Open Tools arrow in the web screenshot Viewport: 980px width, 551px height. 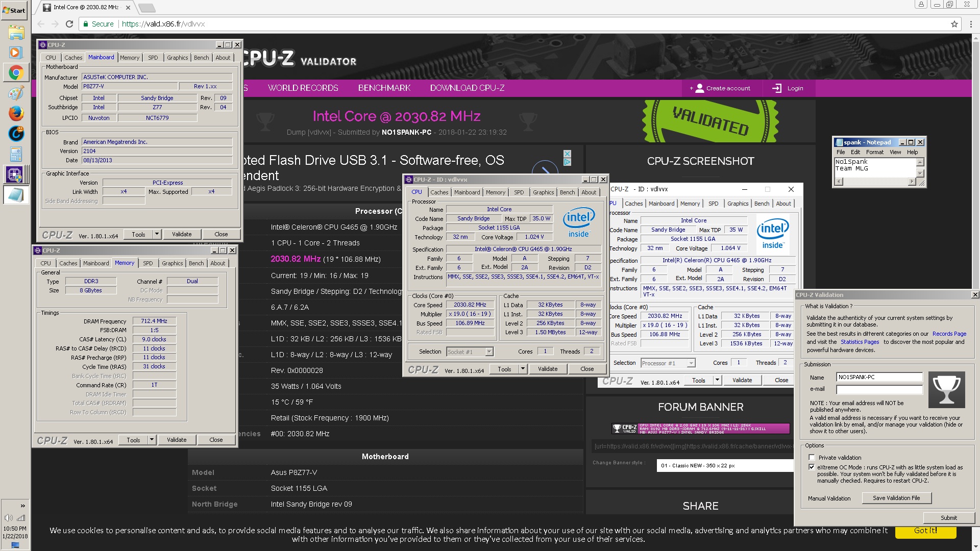coord(717,380)
